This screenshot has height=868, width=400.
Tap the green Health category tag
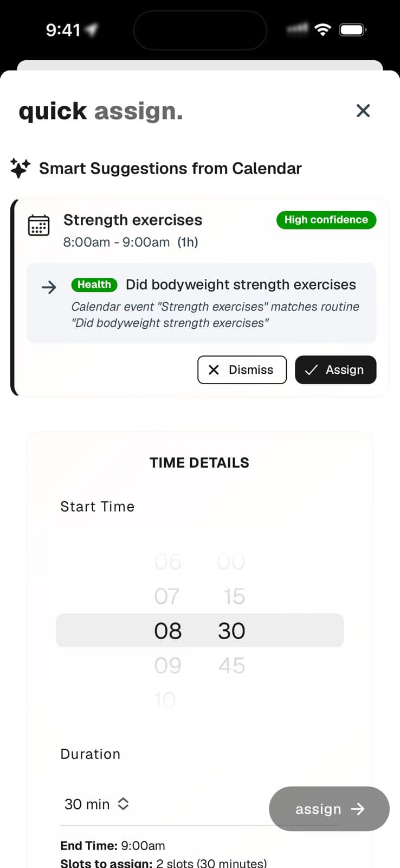pyautogui.click(x=94, y=284)
